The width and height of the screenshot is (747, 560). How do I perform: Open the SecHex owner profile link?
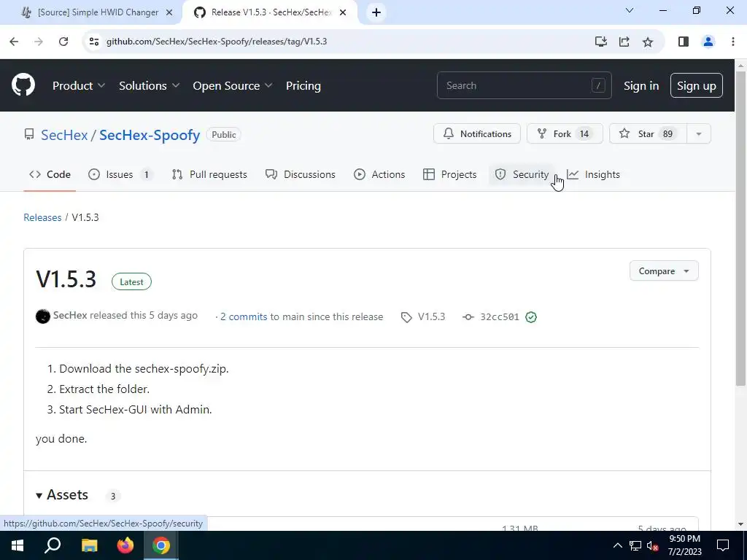click(x=64, y=135)
